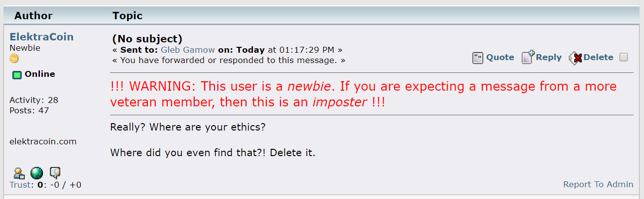644x199 pixels.
Task: Click the Quote icon beside the Quote link
Action: (x=478, y=58)
